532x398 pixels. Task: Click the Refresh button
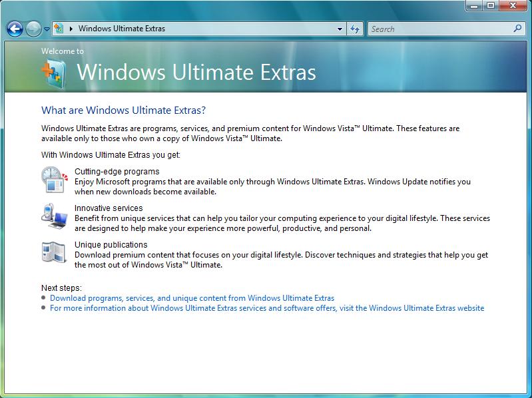pos(355,29)
